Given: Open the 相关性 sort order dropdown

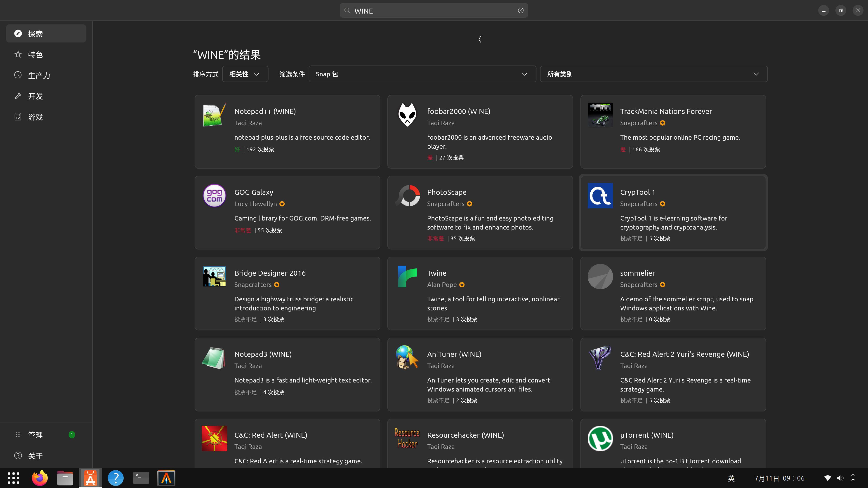Looking at the screenshot, I should (245, 74).
